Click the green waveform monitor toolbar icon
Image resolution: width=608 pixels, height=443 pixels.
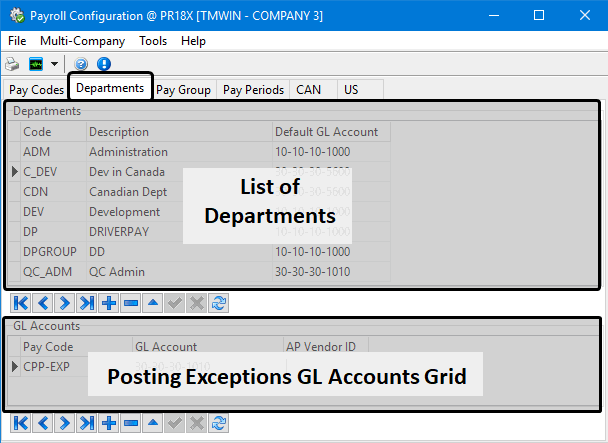pyautogui.click(x=37, y=63)
